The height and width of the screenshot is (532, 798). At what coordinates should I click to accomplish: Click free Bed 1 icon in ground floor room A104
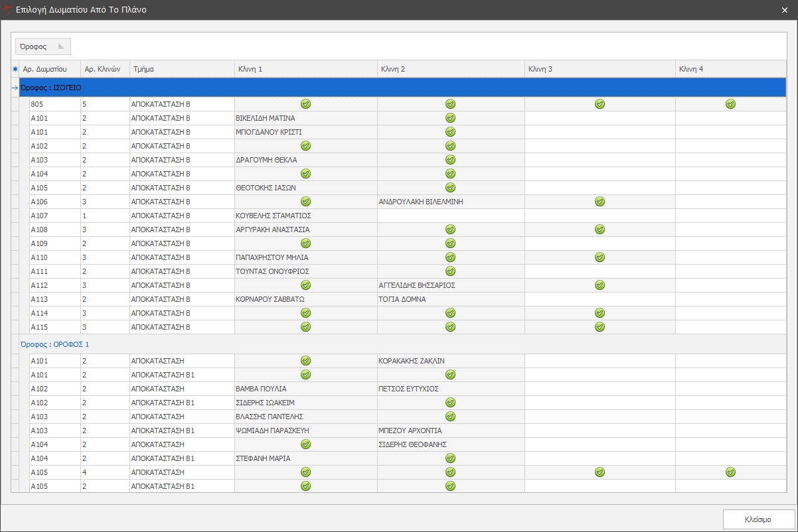305,174
